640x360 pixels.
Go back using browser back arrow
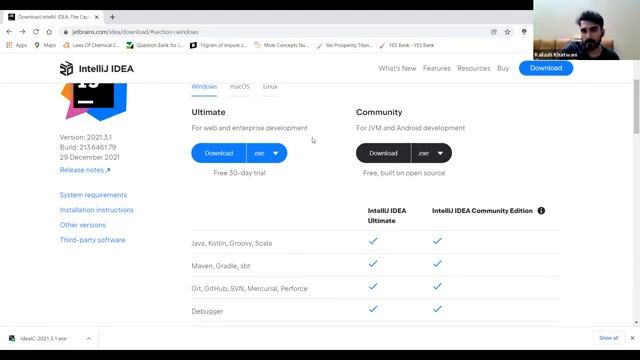(x=9, y=32)
